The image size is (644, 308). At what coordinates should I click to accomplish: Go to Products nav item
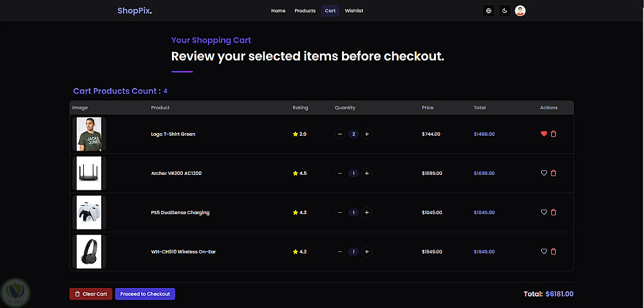click(305, 11)
